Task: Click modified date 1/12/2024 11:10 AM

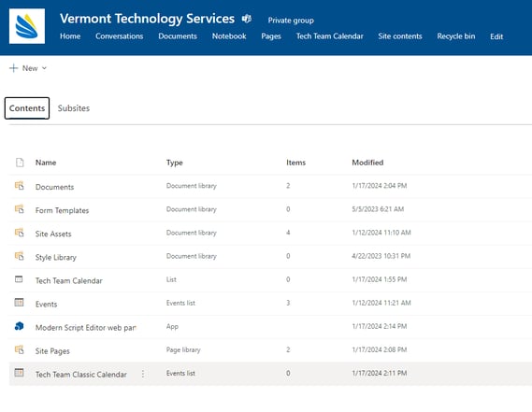Action: 381,233
